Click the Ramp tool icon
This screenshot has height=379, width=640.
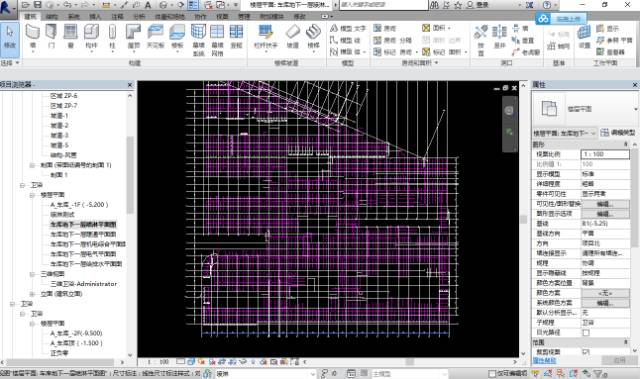(x=293, y=36)
